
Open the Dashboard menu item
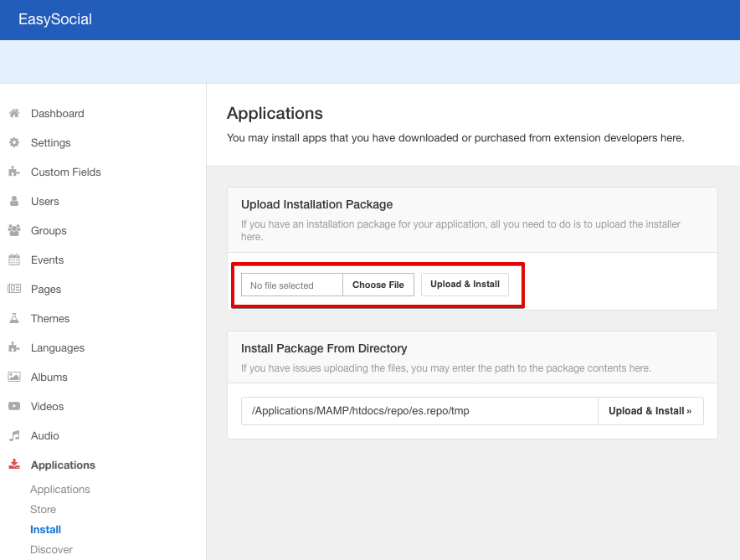point(58,113)
